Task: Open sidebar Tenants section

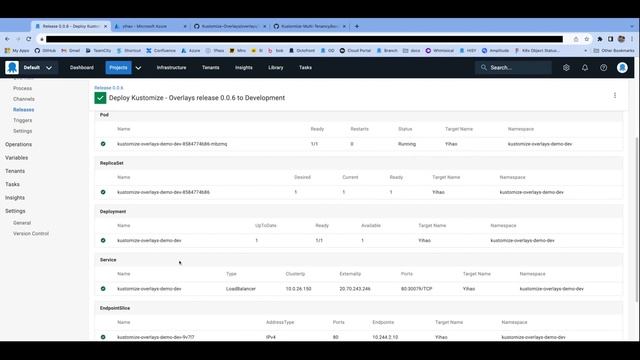Action: [x=15, y=171]
